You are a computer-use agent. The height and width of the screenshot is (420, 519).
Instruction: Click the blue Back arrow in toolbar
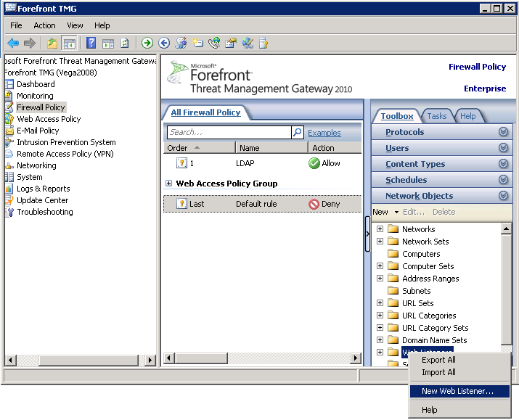[x=13, y=44]
